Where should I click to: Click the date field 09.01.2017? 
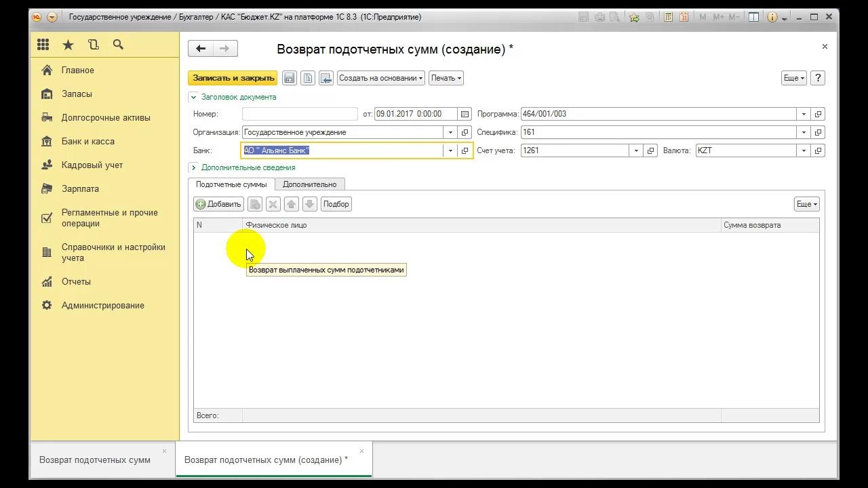(416, 114)
